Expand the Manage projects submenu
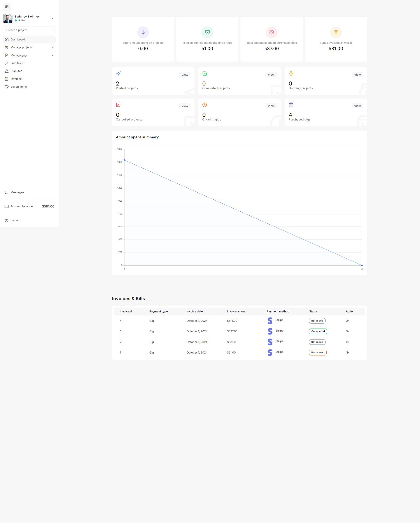420x523 pixels. point(52,47)
